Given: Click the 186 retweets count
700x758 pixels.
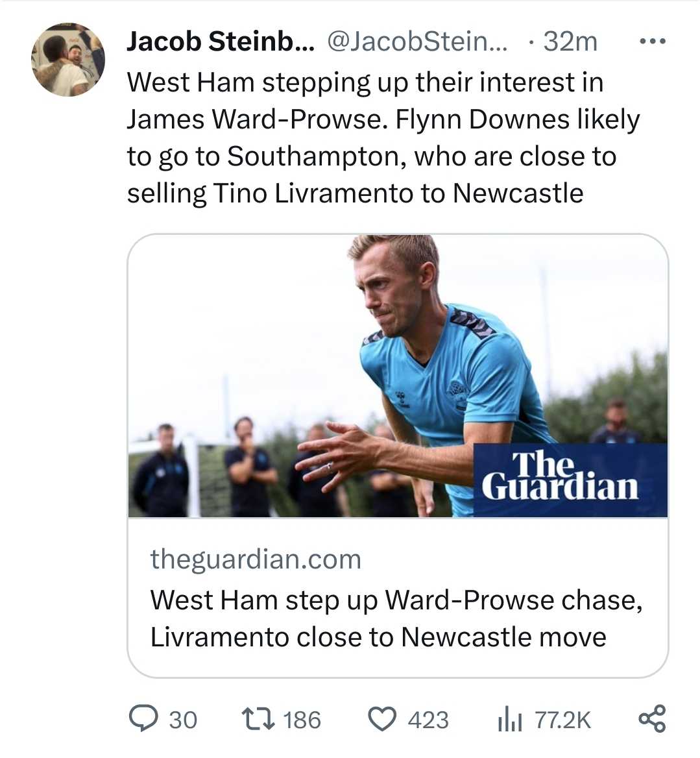Looking at the screenshot, I should pos(302,720).
